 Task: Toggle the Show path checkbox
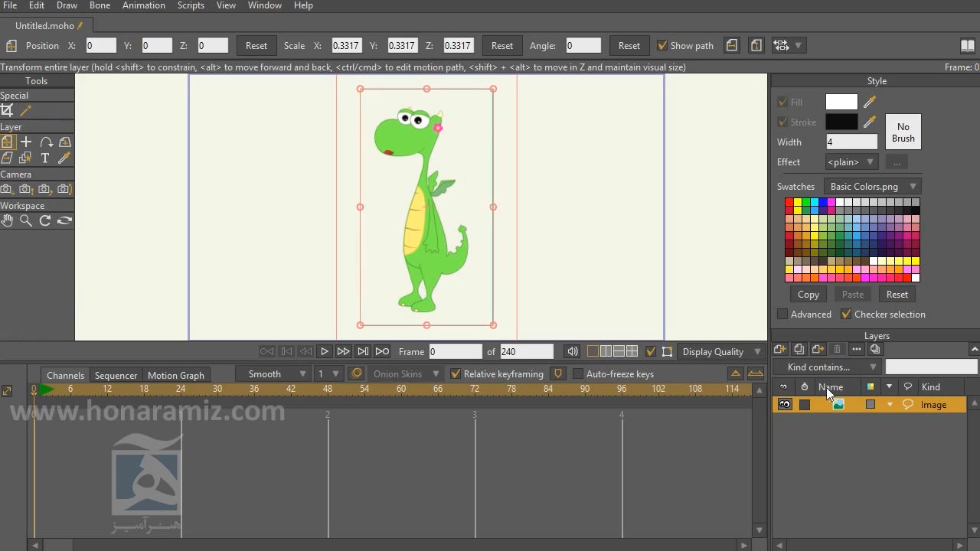pos(663,45)
